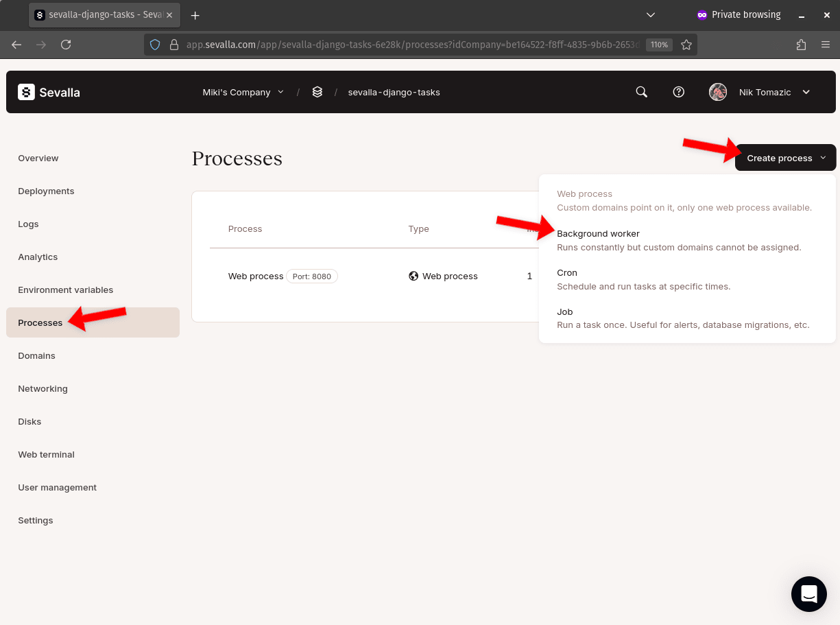840x625 pixels.
Task: Go to Environment variables in sidebar
Action: click(66, 290)
